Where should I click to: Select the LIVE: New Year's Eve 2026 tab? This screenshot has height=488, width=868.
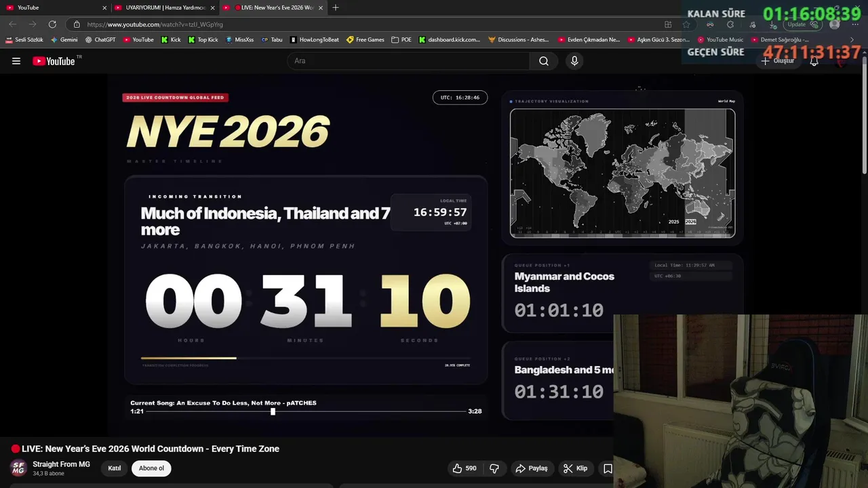274,7
